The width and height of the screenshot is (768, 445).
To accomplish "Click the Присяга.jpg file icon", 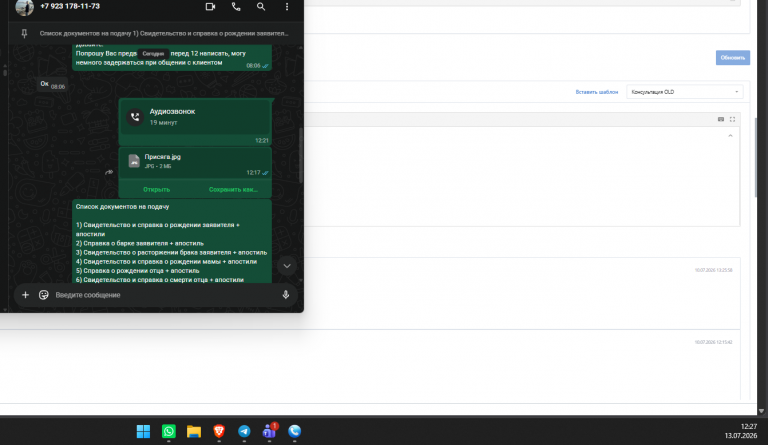I will tap(134, 161).
